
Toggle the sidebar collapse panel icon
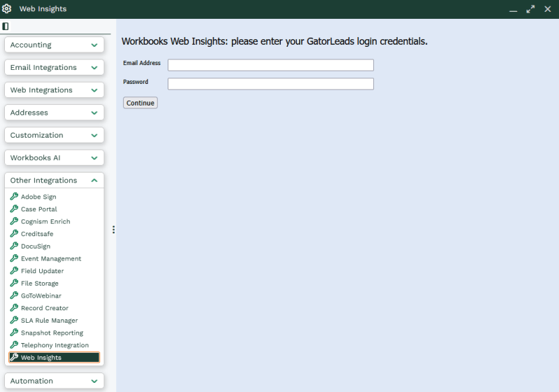click(x=6, y=26)
